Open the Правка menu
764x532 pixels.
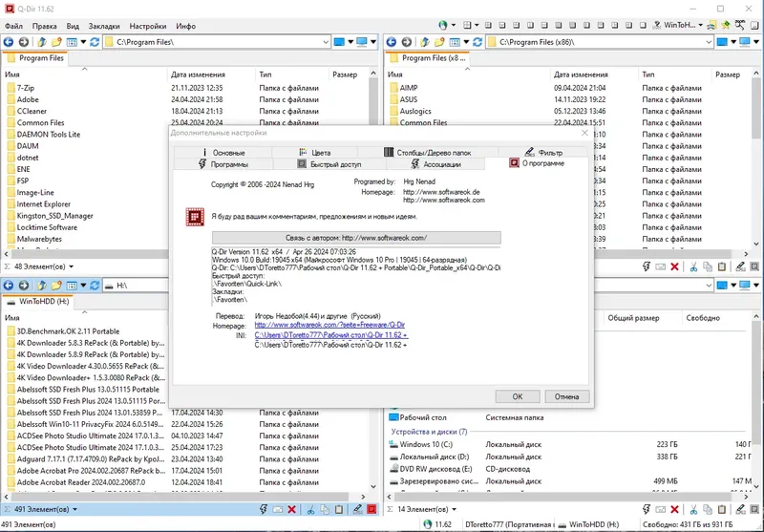(x=44, y=26)
